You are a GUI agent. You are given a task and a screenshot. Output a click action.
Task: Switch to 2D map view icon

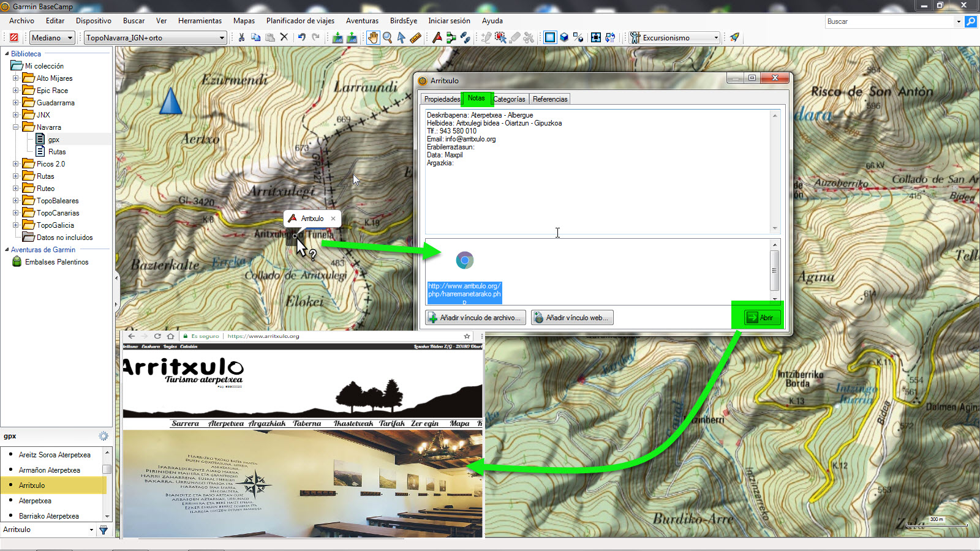click(550, 37)
